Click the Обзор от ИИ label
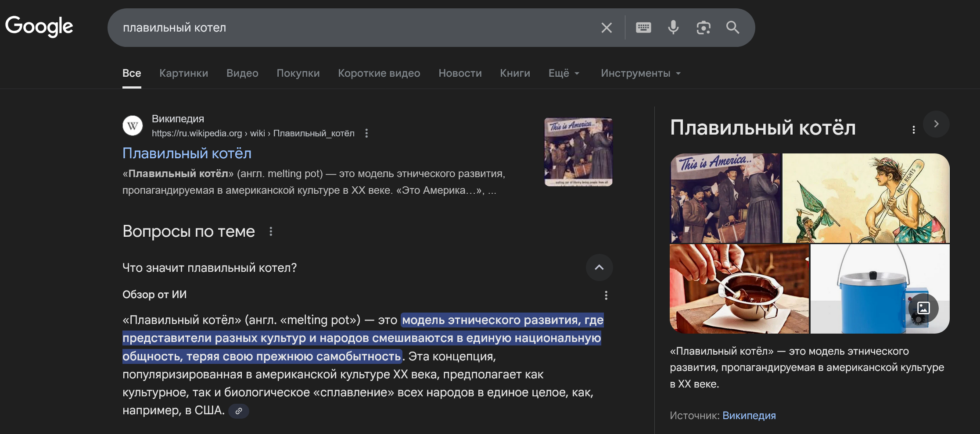The width and height of the screenshot is (980, 434). tap(154, 295)
